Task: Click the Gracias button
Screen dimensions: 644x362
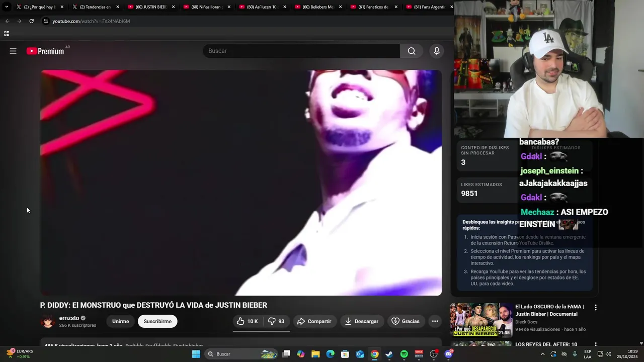Action: point(406,321)
